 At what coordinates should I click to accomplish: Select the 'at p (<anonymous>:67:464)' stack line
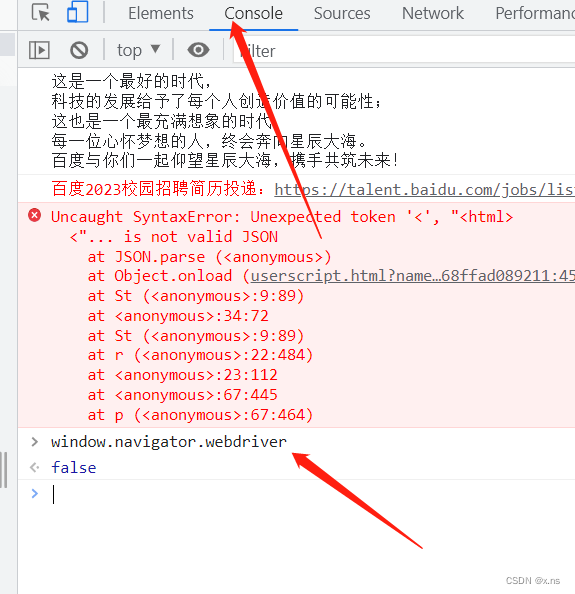pos(200,415)
